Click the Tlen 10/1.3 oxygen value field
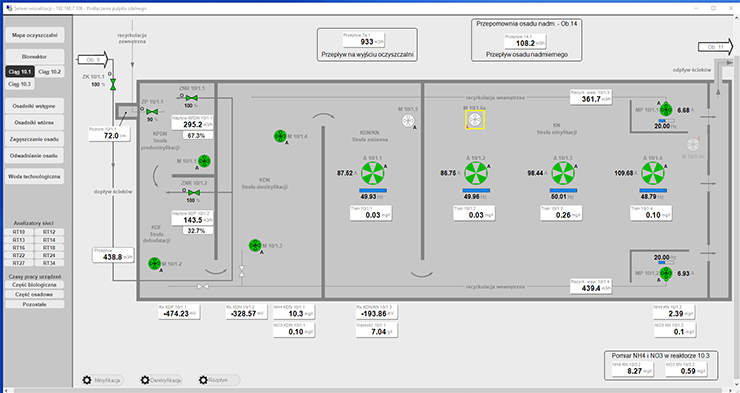 tap(562, 213)
